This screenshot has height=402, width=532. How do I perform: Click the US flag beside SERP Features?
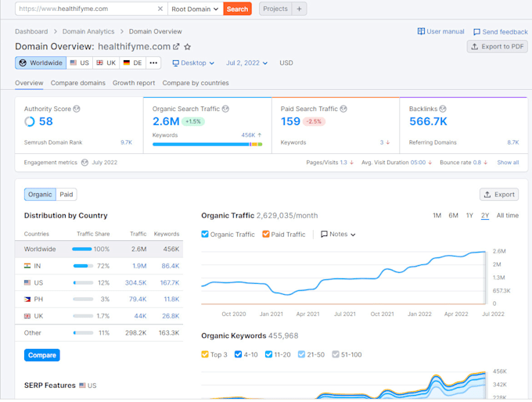click(82, 386)
